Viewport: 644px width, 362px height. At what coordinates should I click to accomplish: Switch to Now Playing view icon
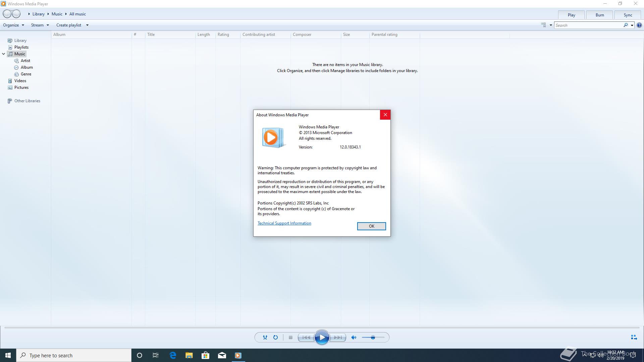tap(634, 338)
